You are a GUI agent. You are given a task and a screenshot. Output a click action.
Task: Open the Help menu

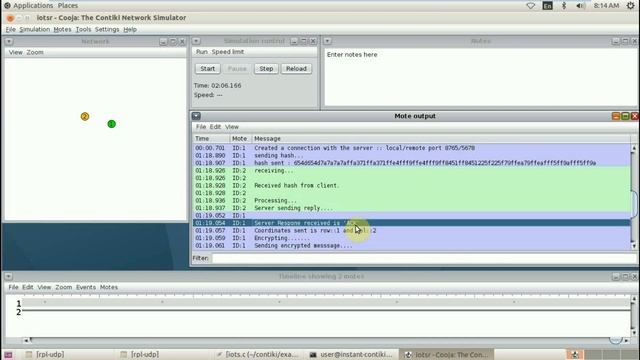point(130,29)
